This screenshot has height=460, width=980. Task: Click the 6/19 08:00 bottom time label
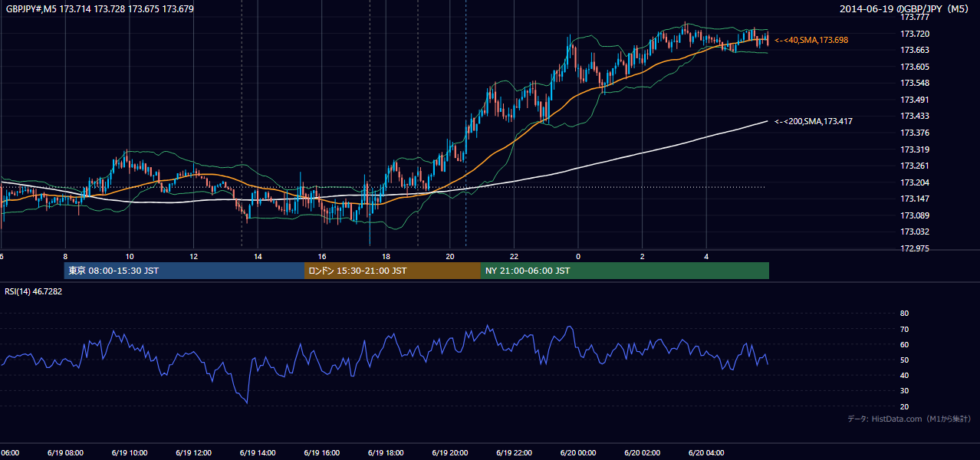click(65, 453)
